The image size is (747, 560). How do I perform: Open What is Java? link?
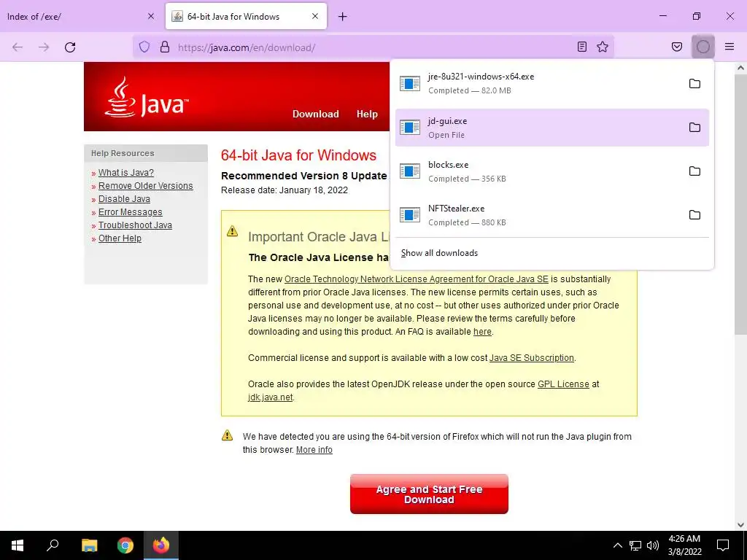click(125, 172)
